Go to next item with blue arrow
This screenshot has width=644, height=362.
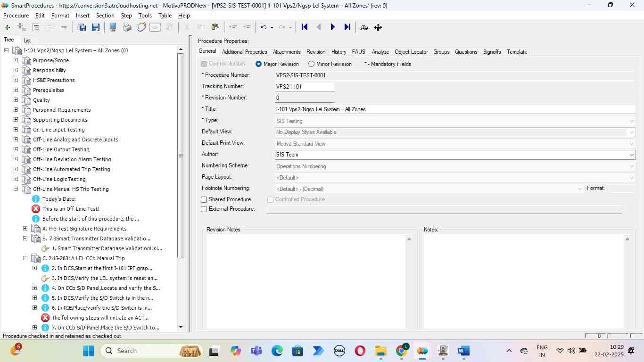click(x=333, y=27)
